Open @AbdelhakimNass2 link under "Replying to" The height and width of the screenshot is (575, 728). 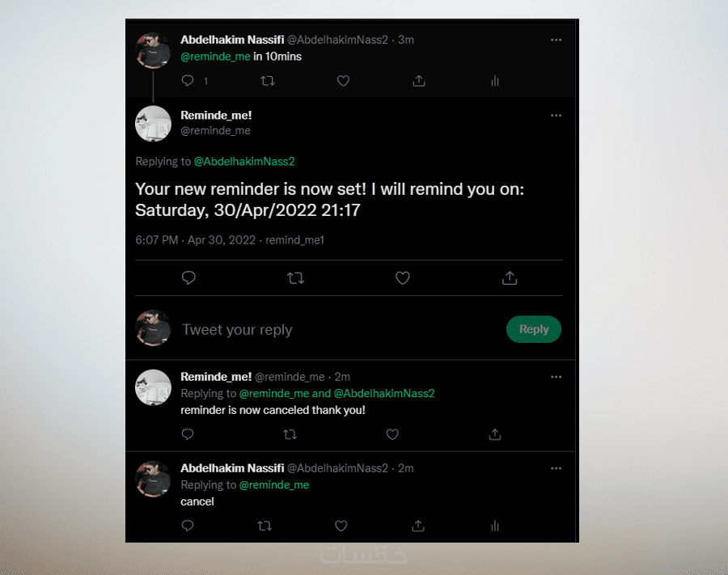tap(244, 162)
